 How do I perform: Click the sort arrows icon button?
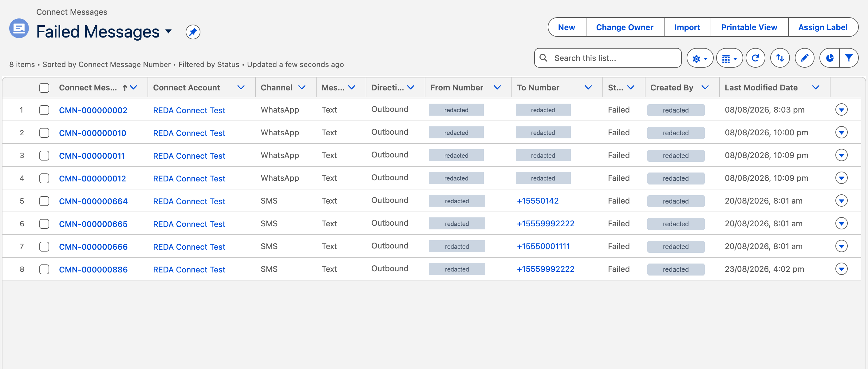780,58
